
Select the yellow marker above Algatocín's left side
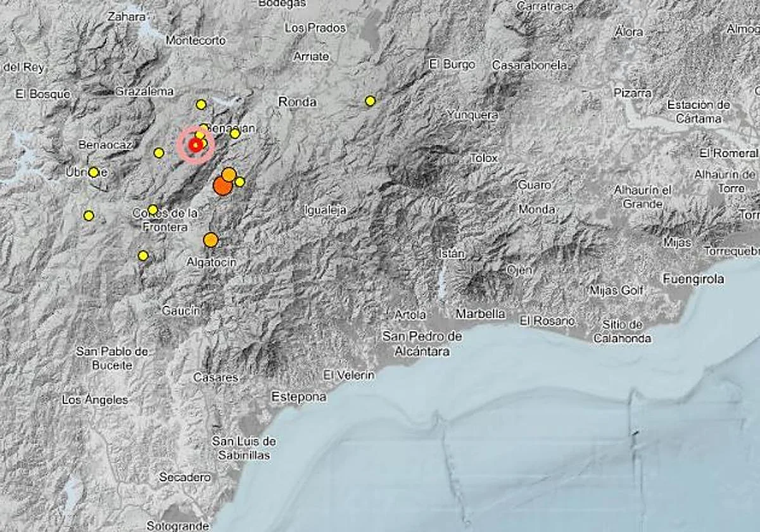point(142,255)
